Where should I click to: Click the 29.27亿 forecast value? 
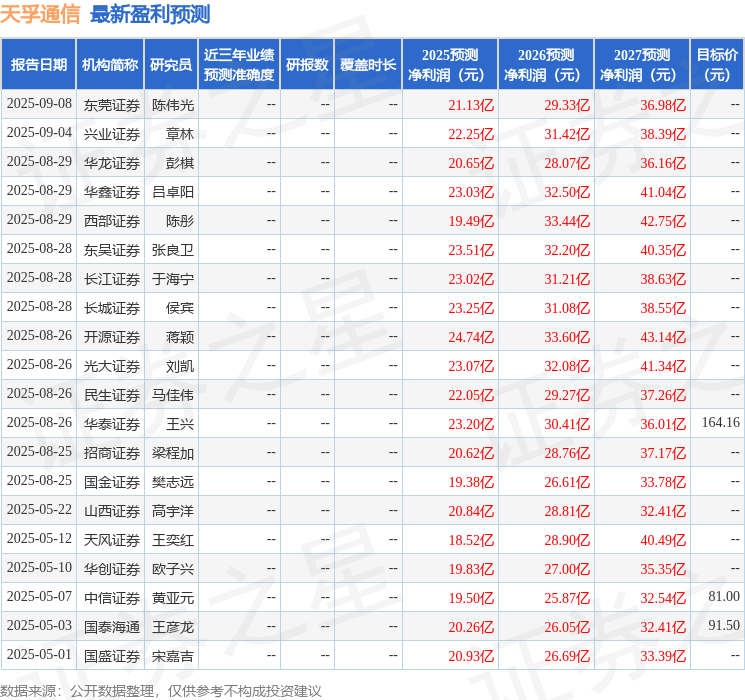tap(567, 395)
